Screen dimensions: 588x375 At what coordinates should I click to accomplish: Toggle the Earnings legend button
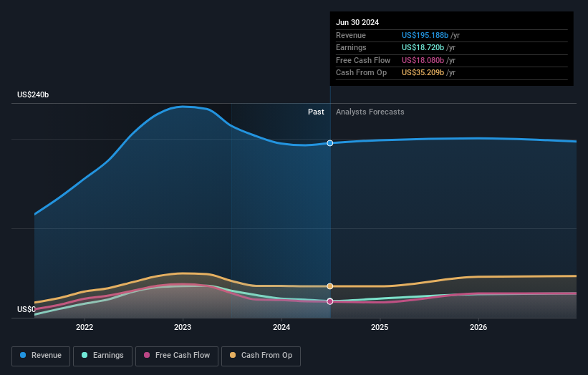pos(102,356)
